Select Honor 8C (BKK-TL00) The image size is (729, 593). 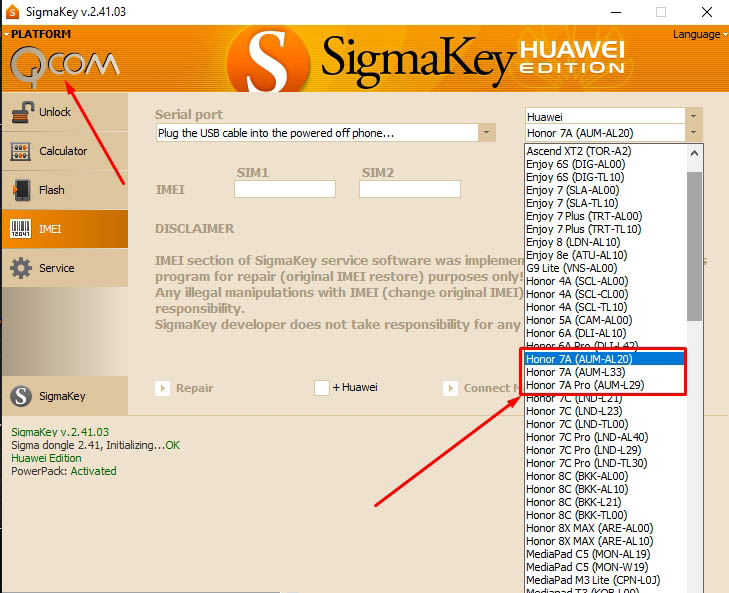pos(605,515)
